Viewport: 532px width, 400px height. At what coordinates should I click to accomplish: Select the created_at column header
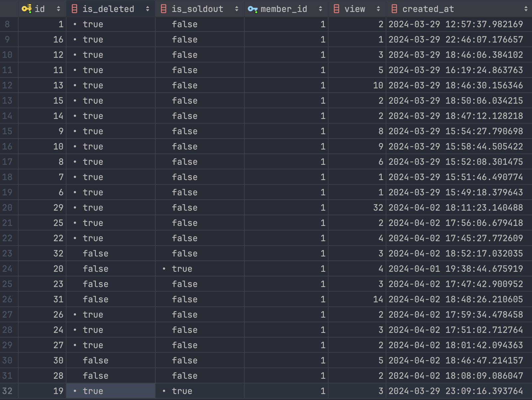tap(459, 9)
